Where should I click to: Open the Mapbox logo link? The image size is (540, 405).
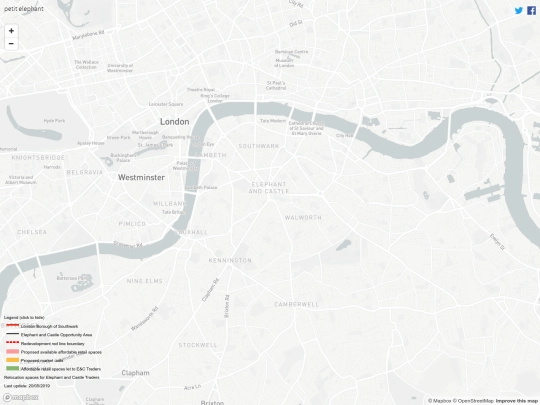21,397
